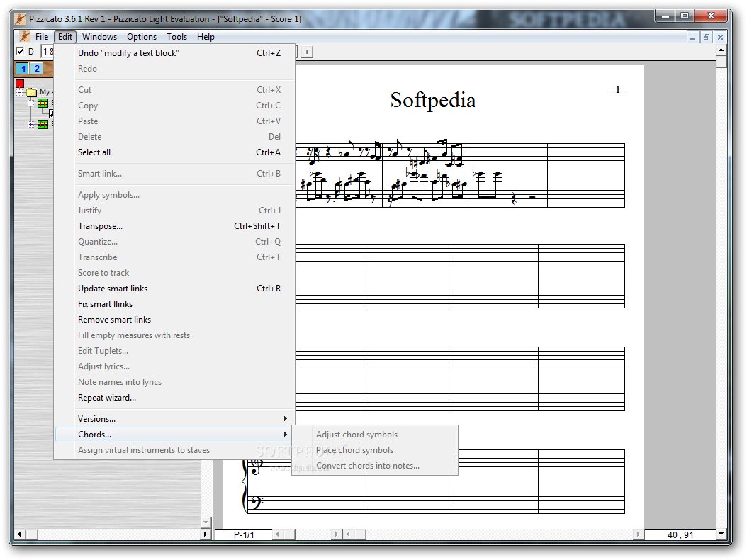Minimize the inner score document window

point(692,37)
